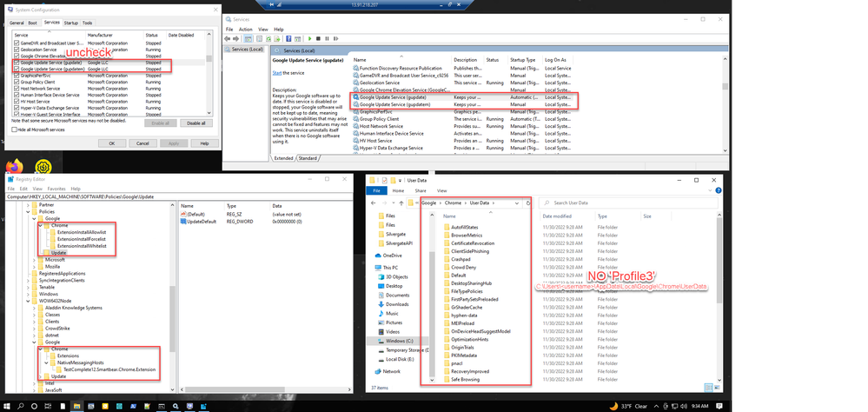Select the UpdateDefault DWORD value icon

click(x=182, y=221)
